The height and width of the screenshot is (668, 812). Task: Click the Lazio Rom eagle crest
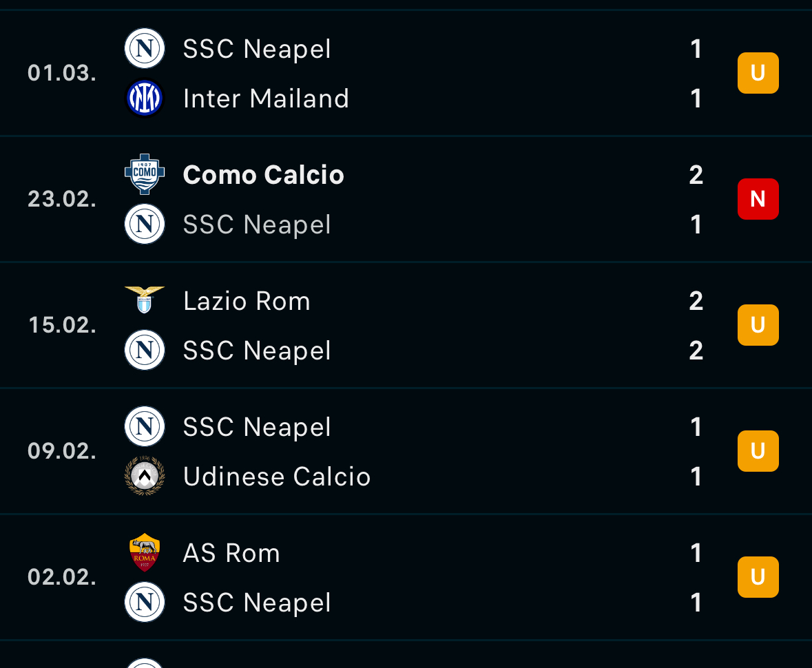(145, 300)
